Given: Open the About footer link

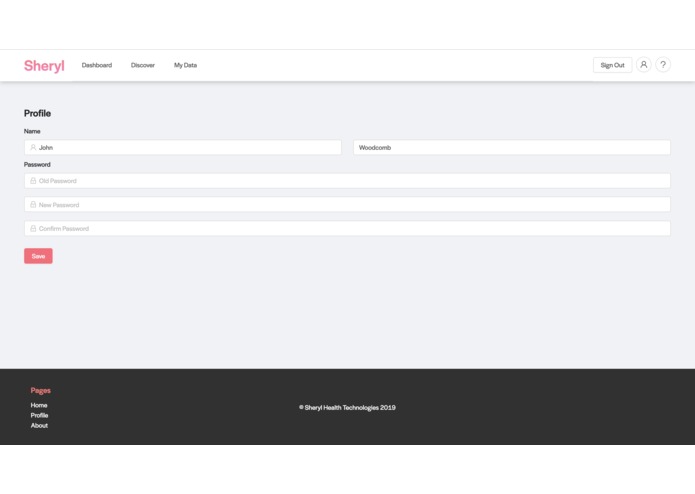Looking at the screenshot, I should point(39,425).
